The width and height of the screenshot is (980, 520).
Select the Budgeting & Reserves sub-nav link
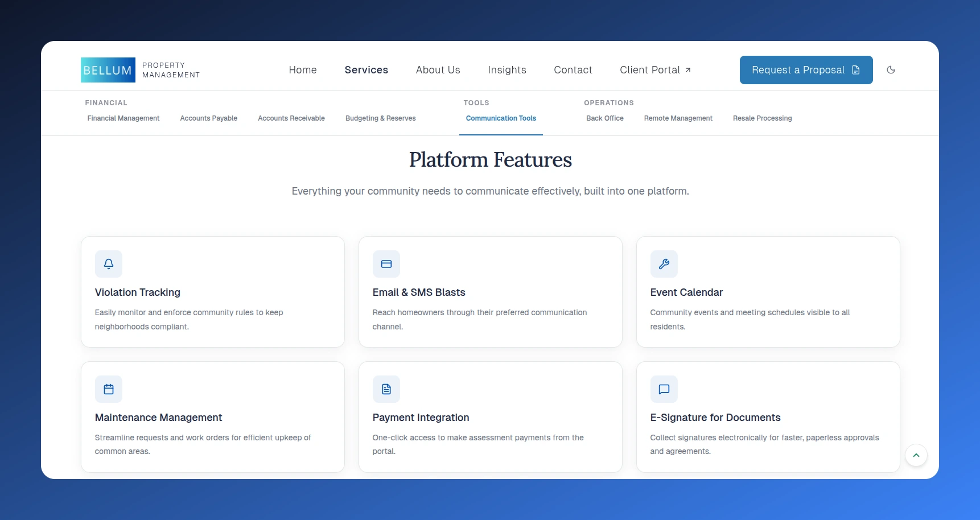point(381,118)
